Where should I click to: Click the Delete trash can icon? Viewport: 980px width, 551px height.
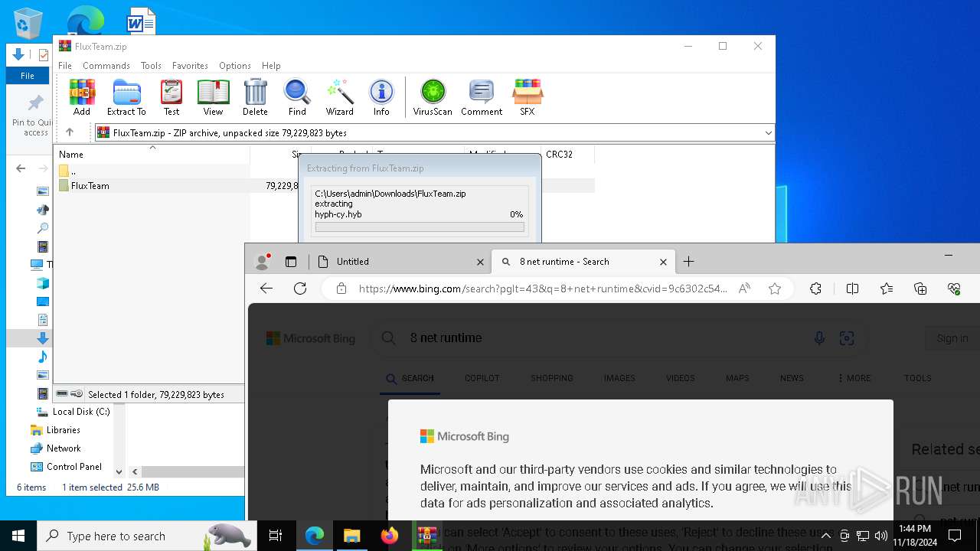tap(255, 97)
